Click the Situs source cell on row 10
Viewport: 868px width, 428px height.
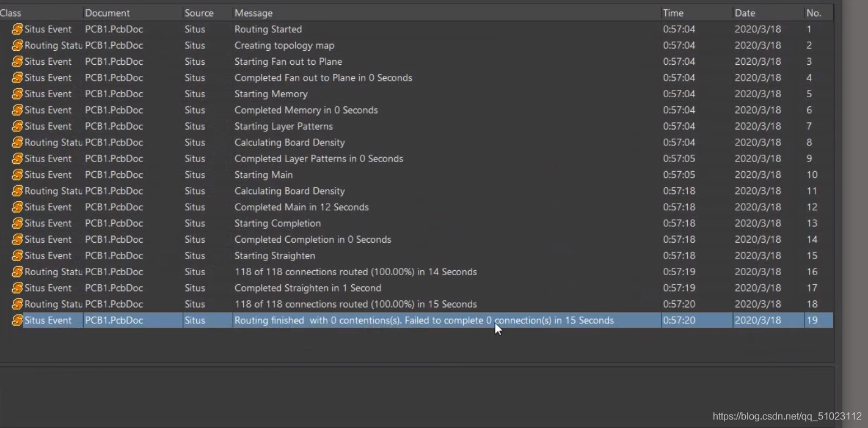click(195, 175)
